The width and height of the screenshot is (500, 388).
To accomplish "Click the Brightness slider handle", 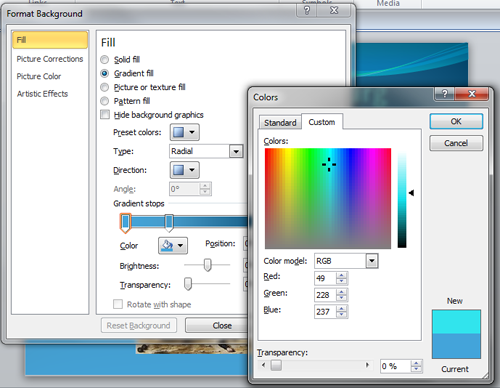I will click(x=208, y=265).
